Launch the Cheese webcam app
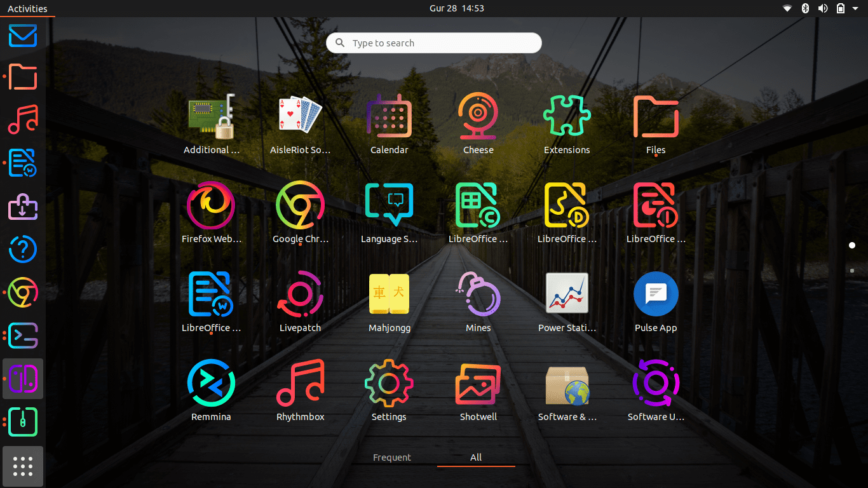This screenshot has height=488, width=868. click(x=478, y=125)
